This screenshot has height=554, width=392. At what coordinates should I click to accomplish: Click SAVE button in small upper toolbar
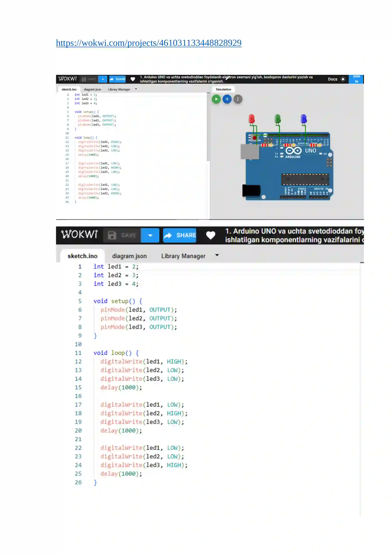[x=89, y=79]
